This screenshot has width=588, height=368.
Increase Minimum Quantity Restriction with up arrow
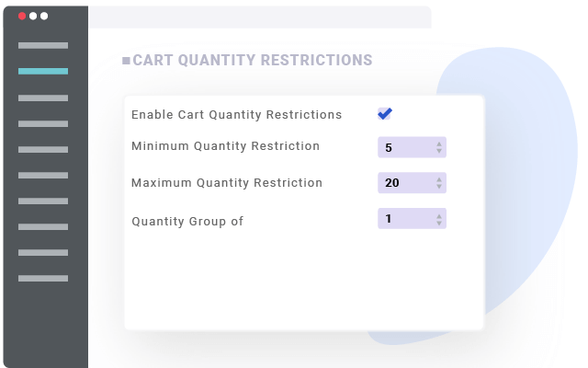(439, 144)
